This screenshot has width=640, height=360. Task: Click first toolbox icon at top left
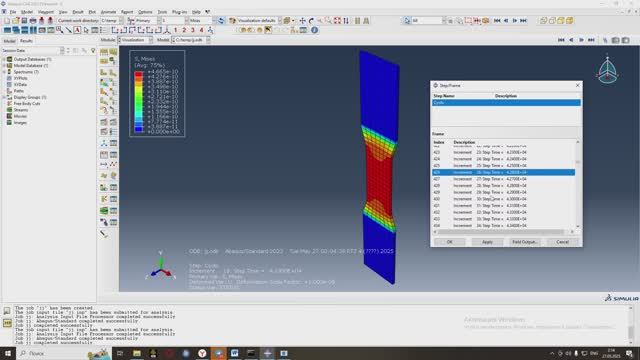tap(104, 52)
